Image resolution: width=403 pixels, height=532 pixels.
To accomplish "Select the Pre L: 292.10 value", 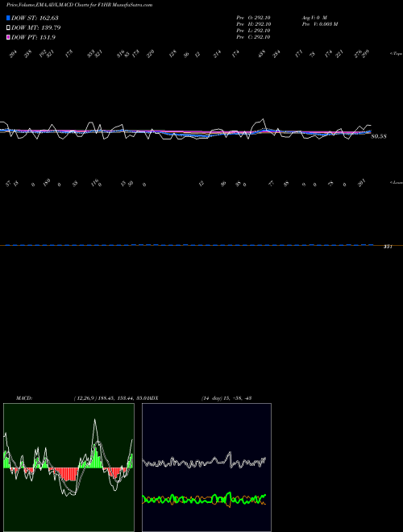I will click(x=253, y=31).
